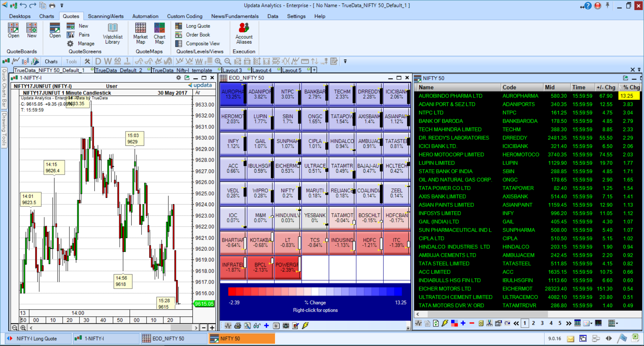Click the chart zoom in magnifier toolbar icon
644x346 pixels.
tap(218, 61)
